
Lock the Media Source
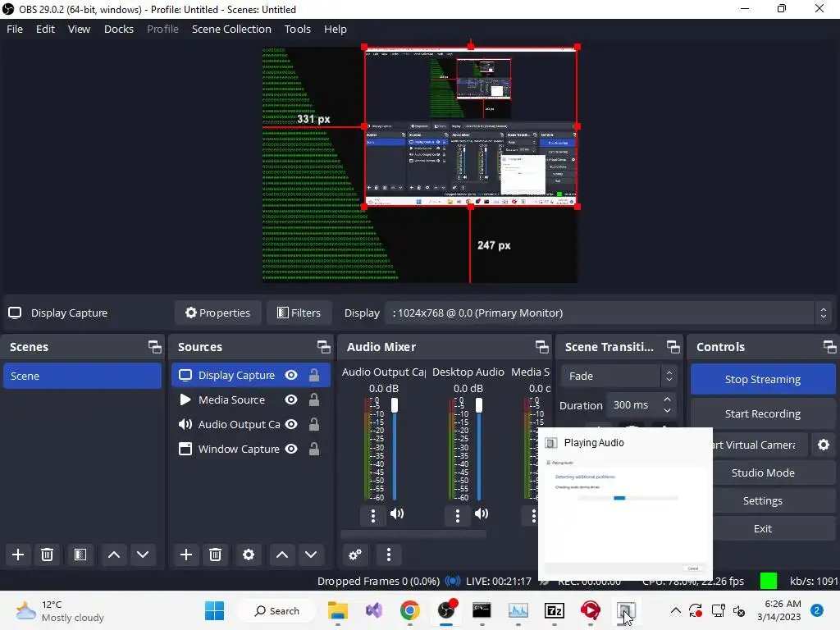314,399
